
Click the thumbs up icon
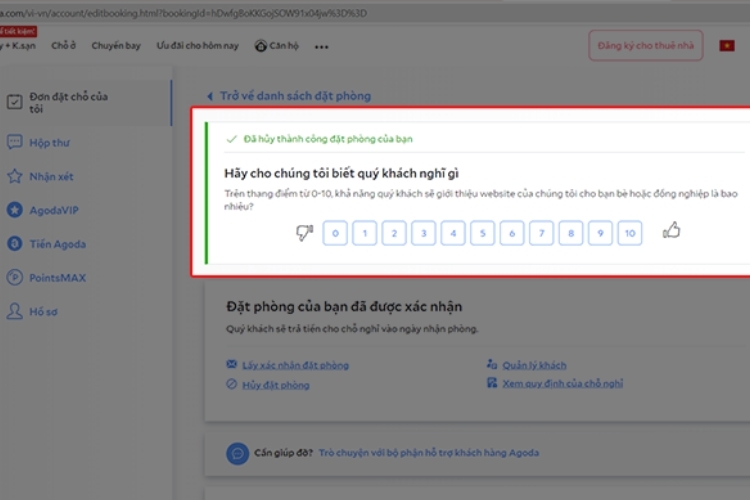coord(671,230)
